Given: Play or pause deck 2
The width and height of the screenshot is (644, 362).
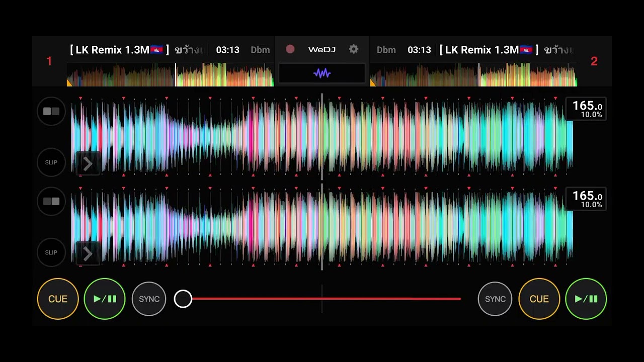Looking at the screenshot, I should [586, 299].
